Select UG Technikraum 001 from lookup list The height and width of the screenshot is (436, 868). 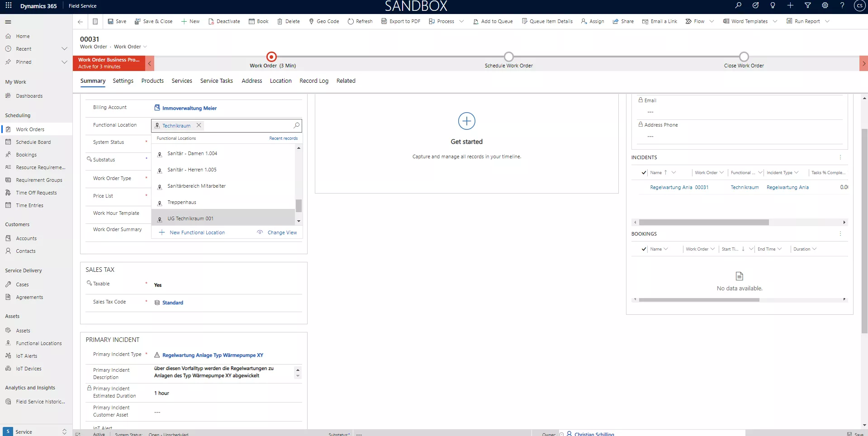pyautogui.click(x=190, y=218)
